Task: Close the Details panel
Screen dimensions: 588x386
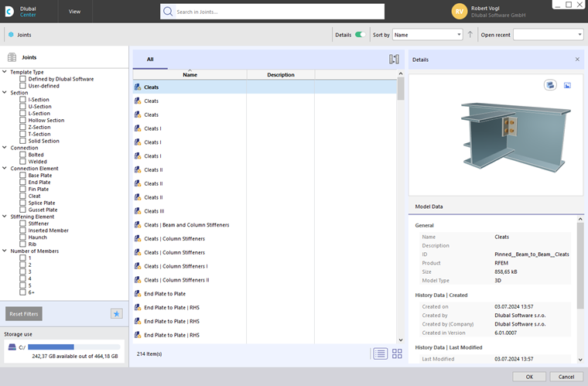Action: coord(577,60)
